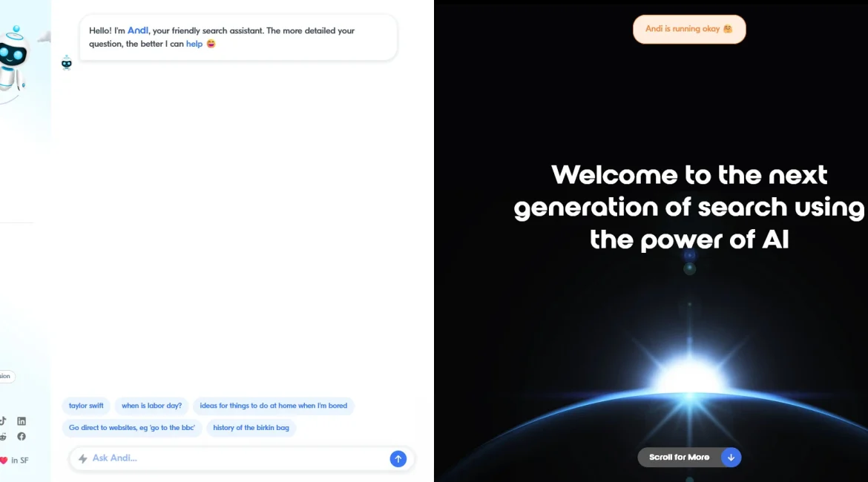Pick the 'Go direct to websites' suggestion

click(132, 428)
